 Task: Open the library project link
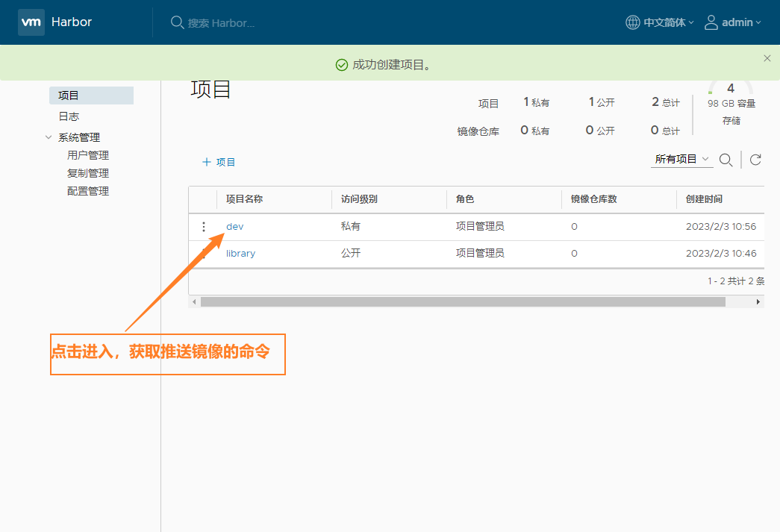coord(240,254)
